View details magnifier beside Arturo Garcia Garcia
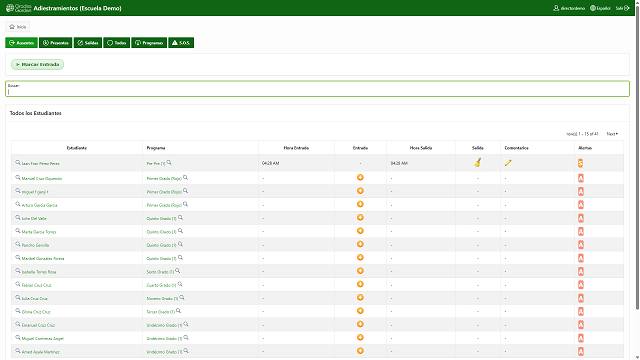This screenshot has width=640, height=360. coord(18,204)
